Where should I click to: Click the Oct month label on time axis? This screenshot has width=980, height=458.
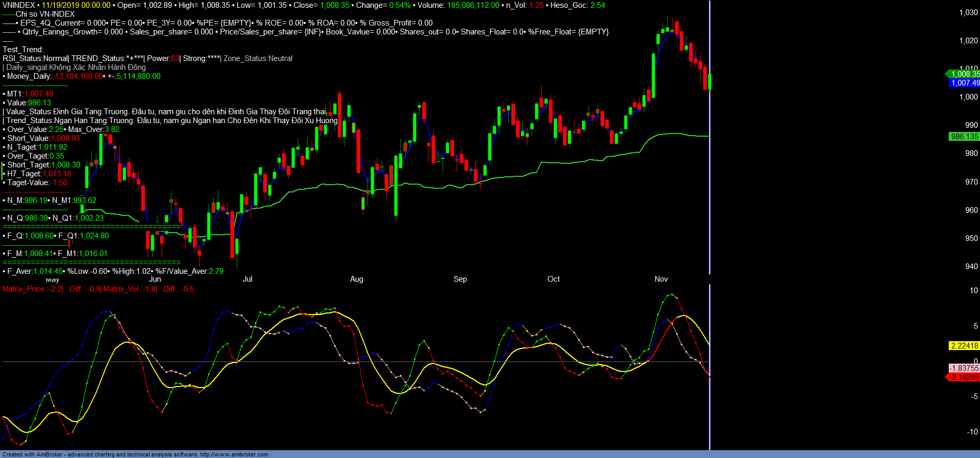(554, 279)
